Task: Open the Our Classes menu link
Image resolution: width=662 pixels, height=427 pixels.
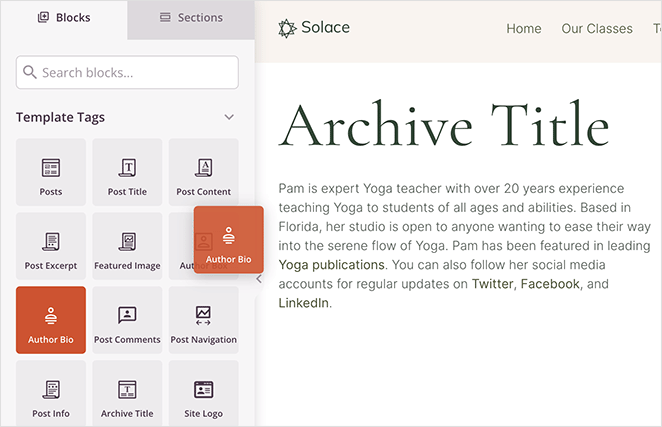Action: [x=596, y=28]
